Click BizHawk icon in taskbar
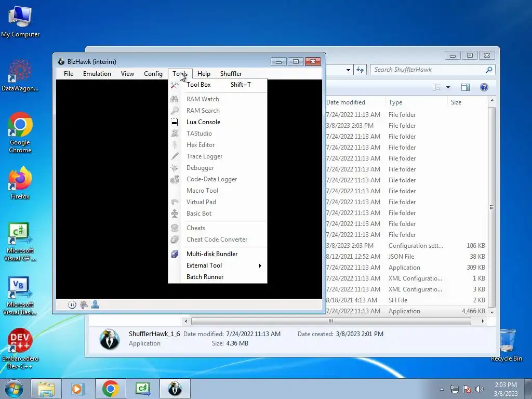 pos(175,389)
